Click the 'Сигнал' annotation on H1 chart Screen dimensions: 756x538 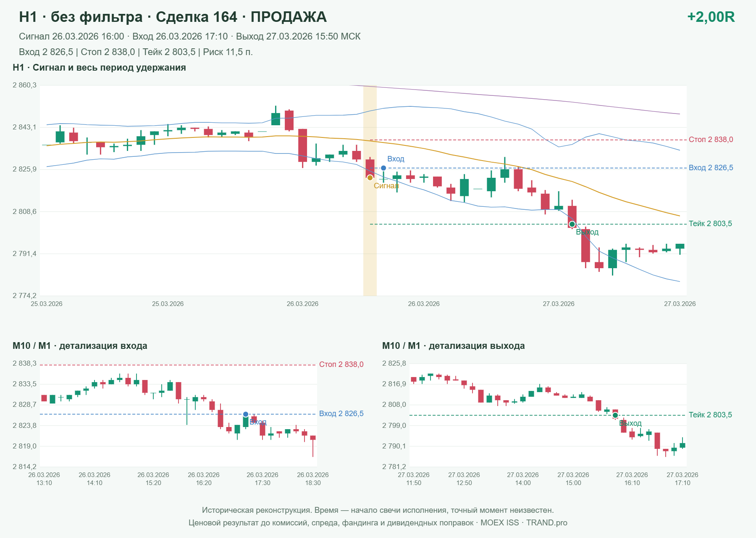[386, 186]
